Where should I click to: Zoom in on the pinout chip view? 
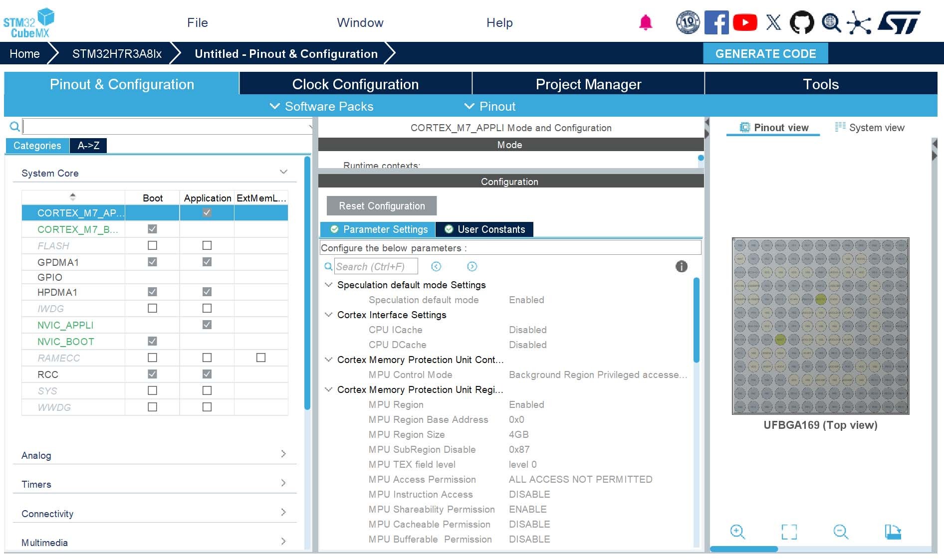(x=737, y=532)
